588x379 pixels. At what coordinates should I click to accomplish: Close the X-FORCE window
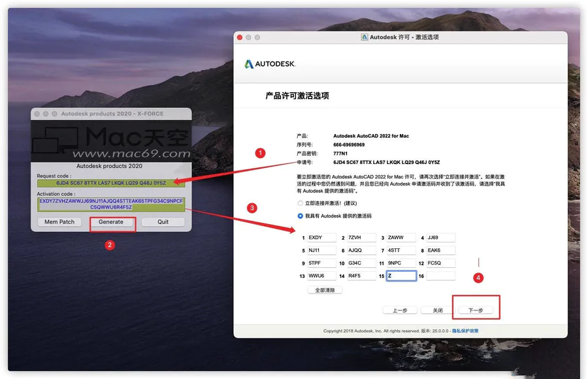point(37,114)
